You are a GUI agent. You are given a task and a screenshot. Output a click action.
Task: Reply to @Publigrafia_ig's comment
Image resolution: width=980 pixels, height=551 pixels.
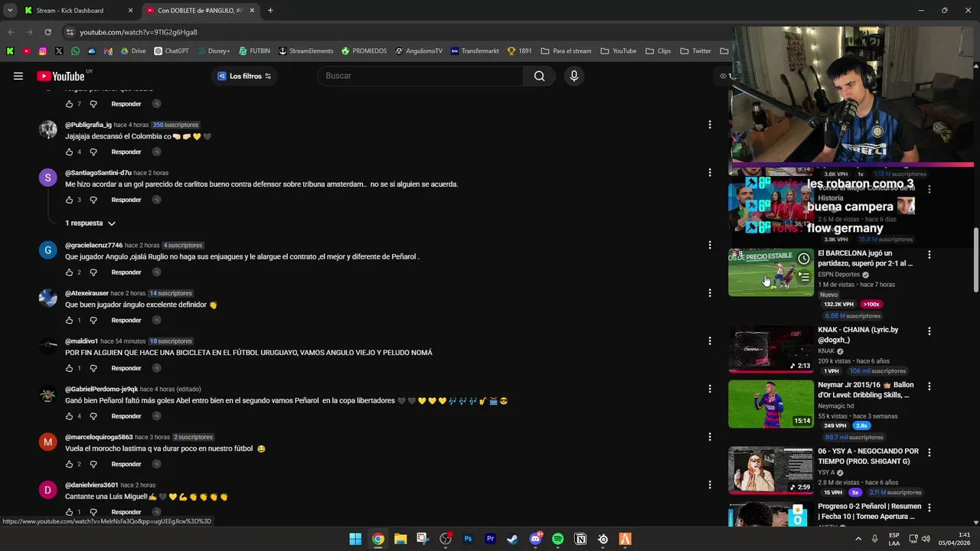[126, 152]
